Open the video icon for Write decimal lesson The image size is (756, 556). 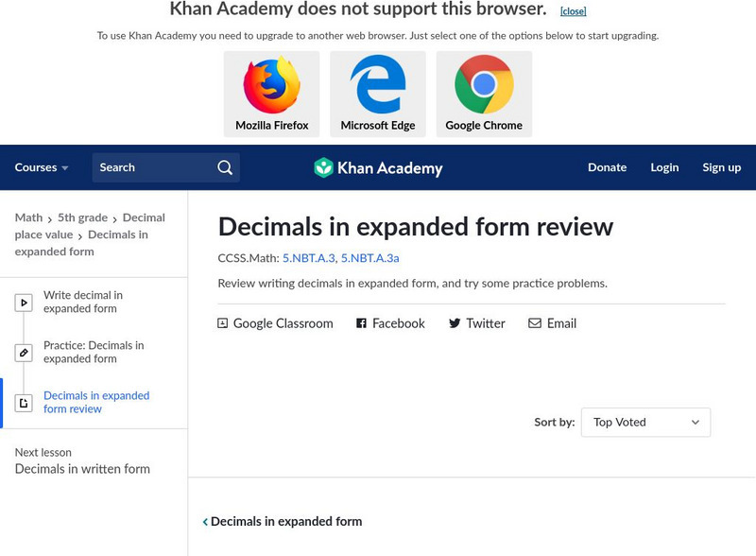pyautogui.click(x=24, y=303)
